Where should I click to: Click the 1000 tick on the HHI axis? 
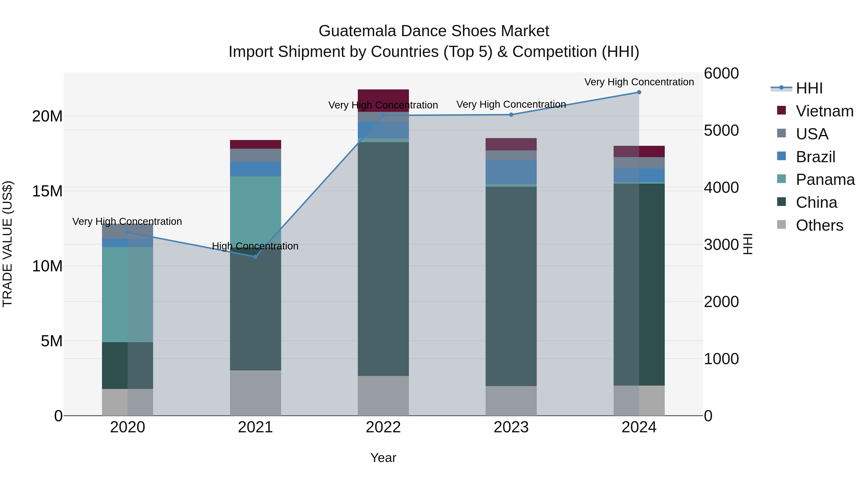tap(721, 359)
